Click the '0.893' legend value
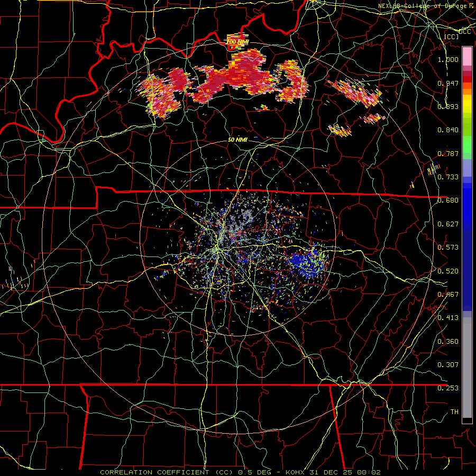 click(448, 106)
